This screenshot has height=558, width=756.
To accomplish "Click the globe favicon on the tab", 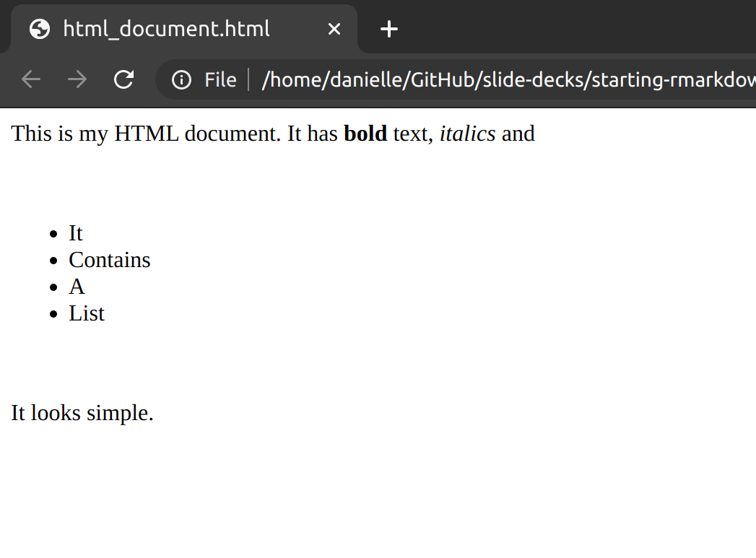I will click(x=40, y=29).
